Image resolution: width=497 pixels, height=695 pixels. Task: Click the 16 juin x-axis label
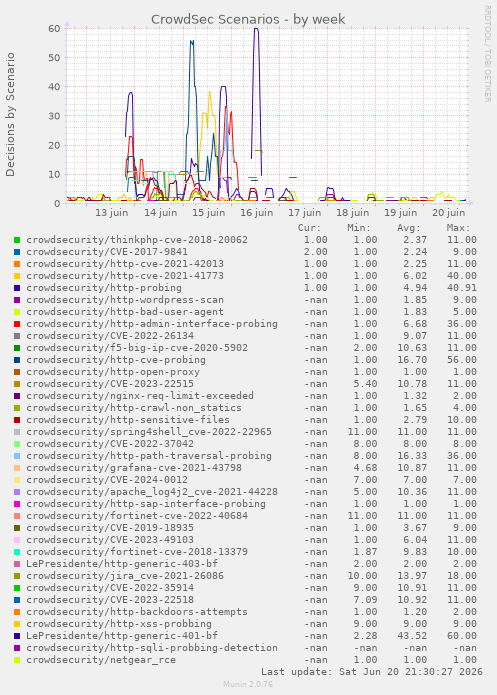(257, 213)
